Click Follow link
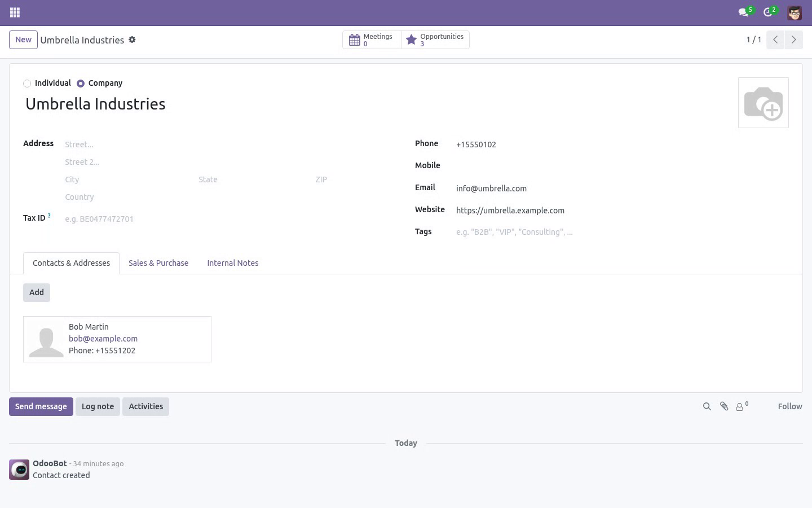Viewport: 812px width, 508px height. 789,406
